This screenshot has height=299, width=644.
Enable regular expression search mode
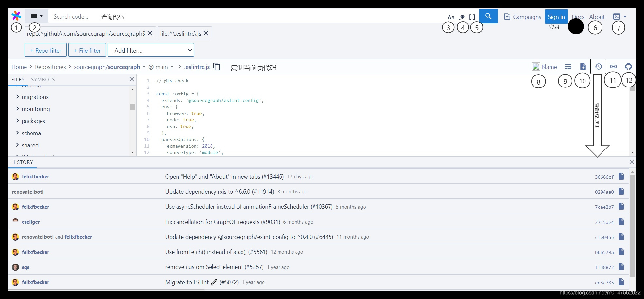pyautogui.click(x=462, y=17)
